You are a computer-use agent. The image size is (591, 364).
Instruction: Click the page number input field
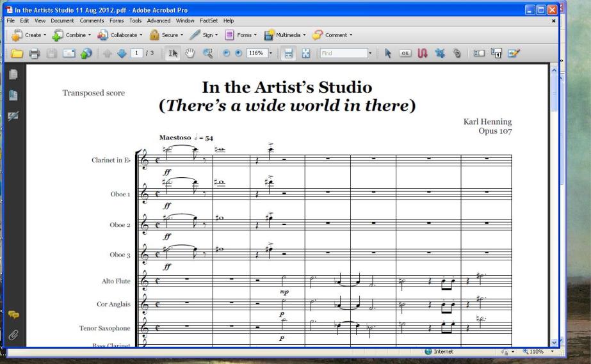136,53
